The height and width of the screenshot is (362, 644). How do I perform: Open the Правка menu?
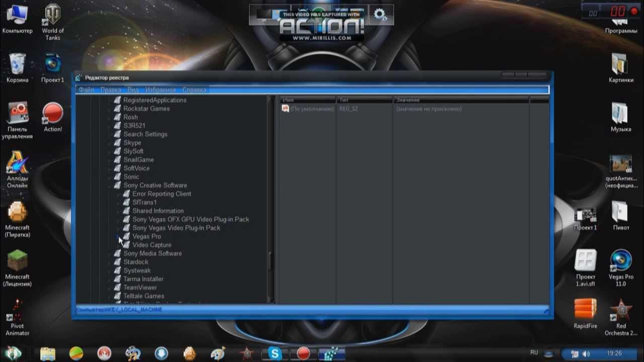pyautogui.click(x=110, y=89)
